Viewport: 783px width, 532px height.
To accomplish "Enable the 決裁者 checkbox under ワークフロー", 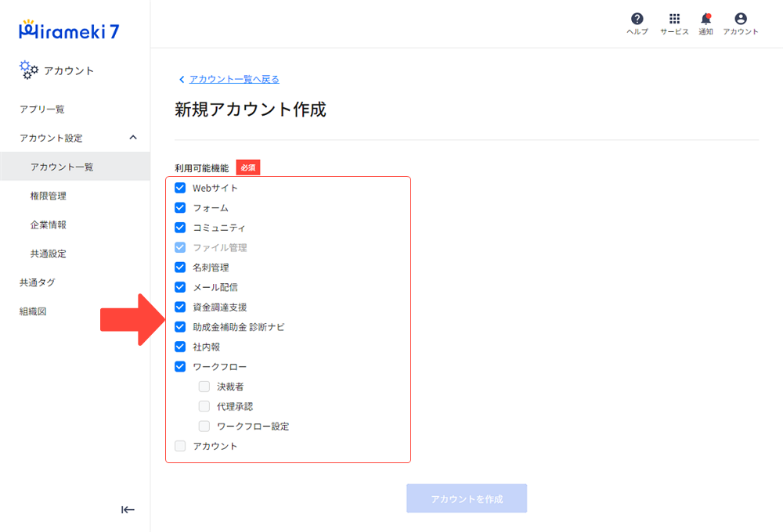I will pyautogui.click(x=204, y=386).
